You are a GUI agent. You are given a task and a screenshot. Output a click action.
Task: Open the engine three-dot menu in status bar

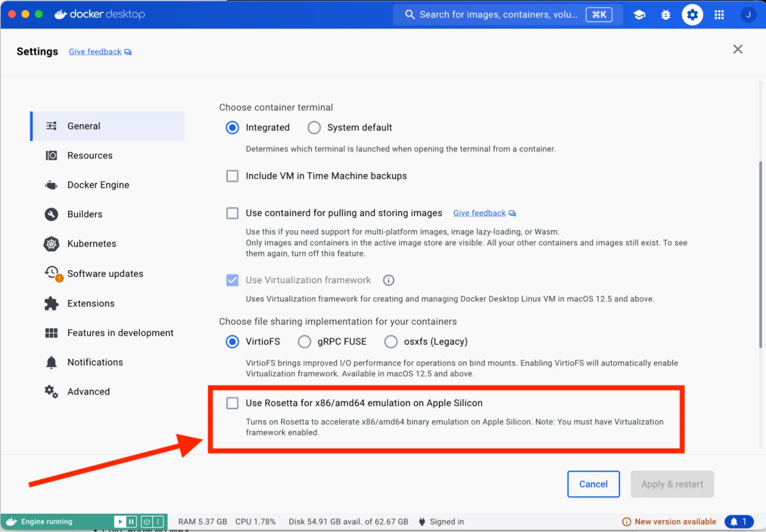[159, 522]
